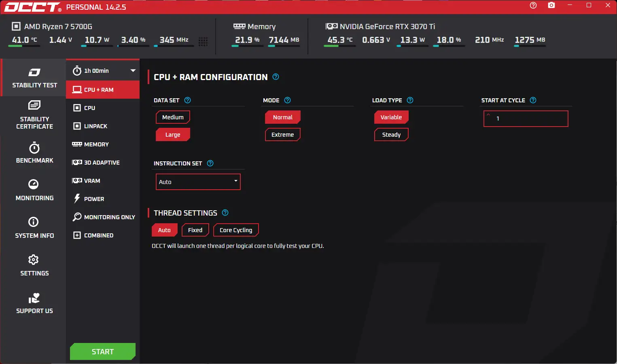Image resolution: width=617 pixels, height=364 pixels.
Task: Open the Support Us page
Action: (34, 303)
